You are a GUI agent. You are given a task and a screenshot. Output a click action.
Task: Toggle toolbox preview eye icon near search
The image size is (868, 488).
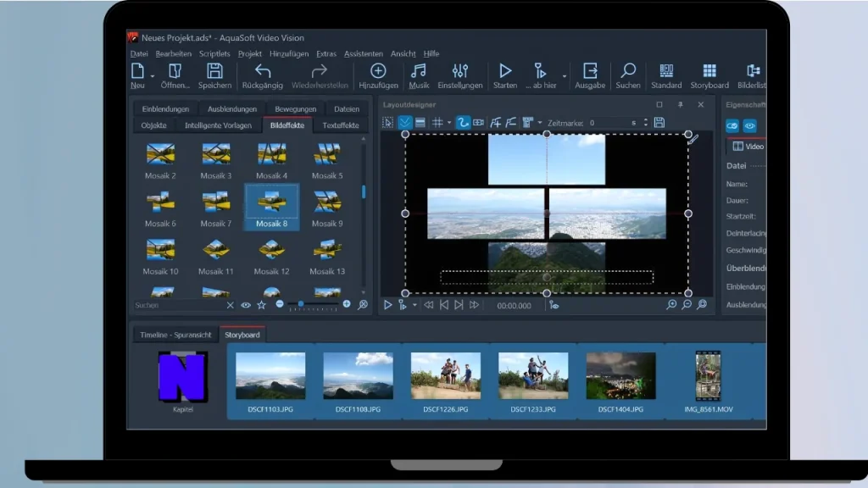tap(246, 305)
